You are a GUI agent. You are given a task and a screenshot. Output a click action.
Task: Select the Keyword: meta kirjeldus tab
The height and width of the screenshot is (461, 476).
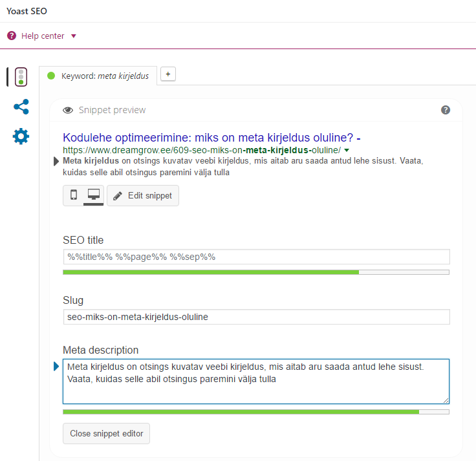coord(104,76)
